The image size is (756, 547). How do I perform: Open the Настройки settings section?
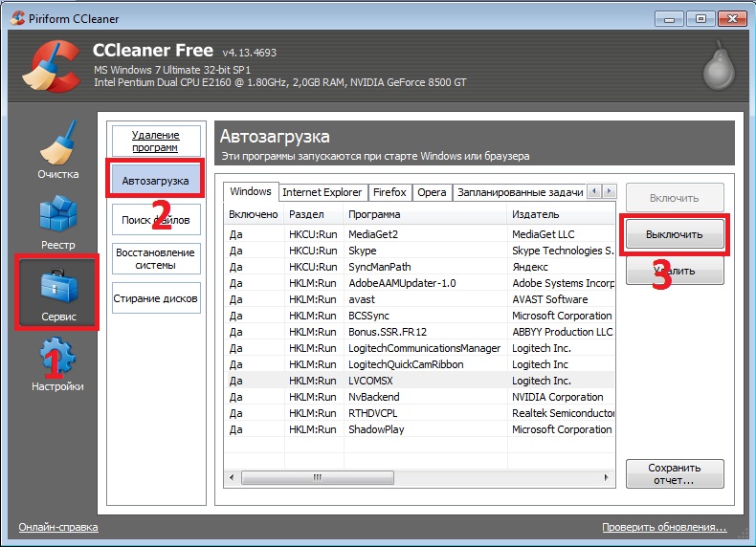pos(57,363)
